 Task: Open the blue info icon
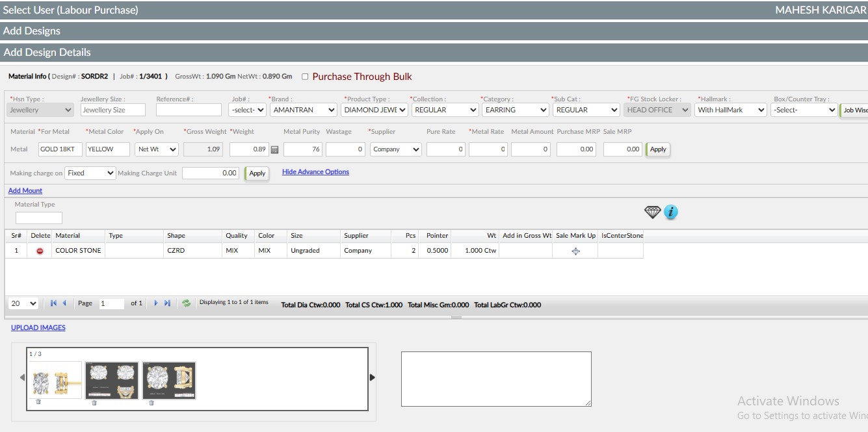pos(671,212)
